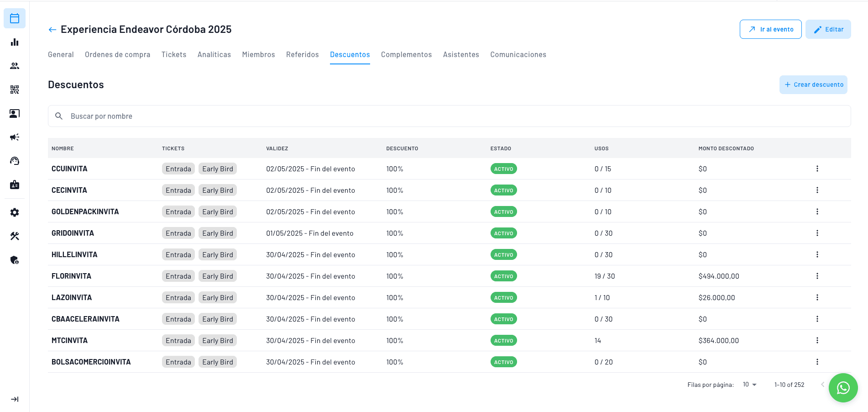Select the members people icon in sidebar

[14, 65]
